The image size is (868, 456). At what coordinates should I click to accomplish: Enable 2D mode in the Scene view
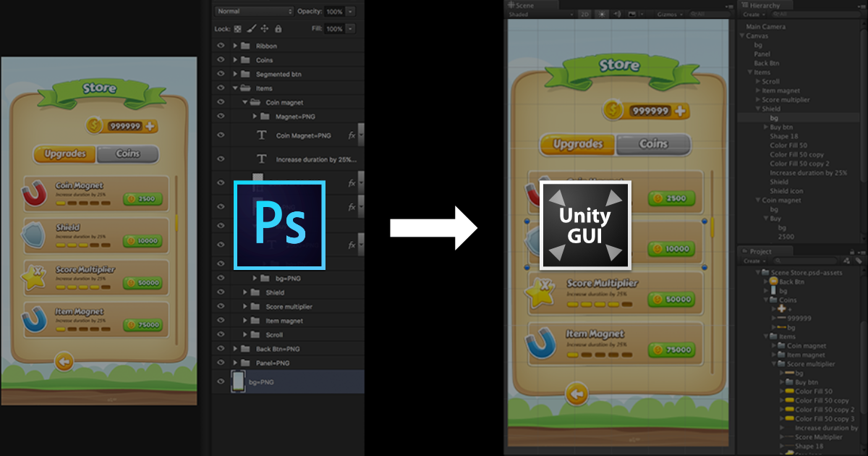(584, 14)
